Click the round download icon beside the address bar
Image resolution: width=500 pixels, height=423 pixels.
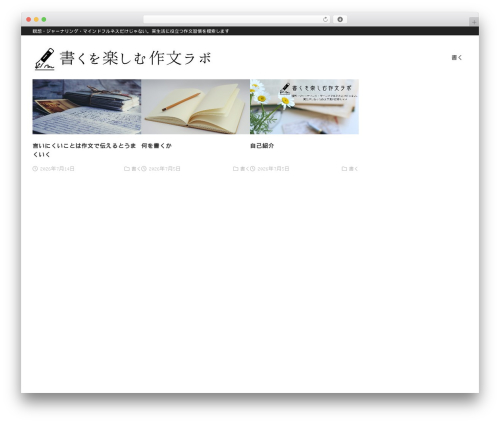click(x=340, y=20)
